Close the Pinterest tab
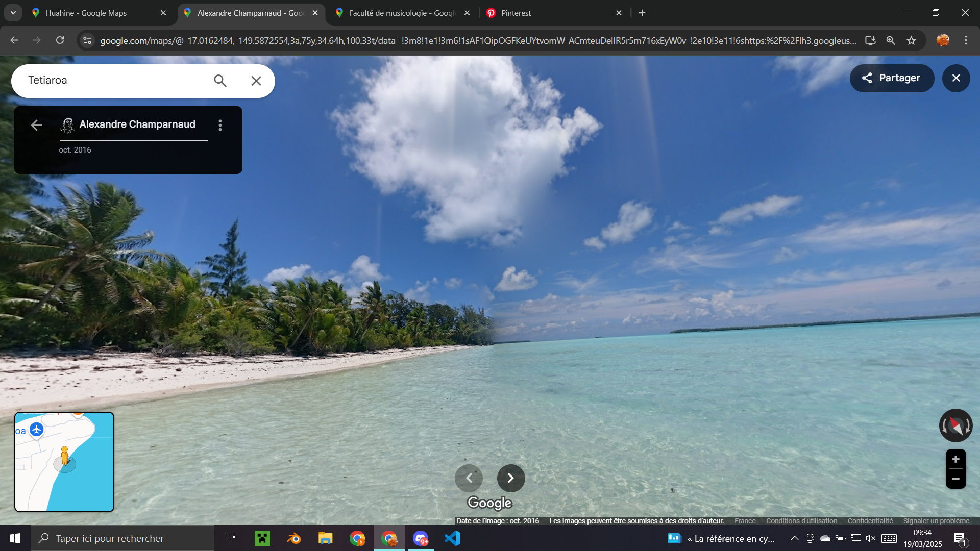 pyautogui.click(x=619, y=13)
